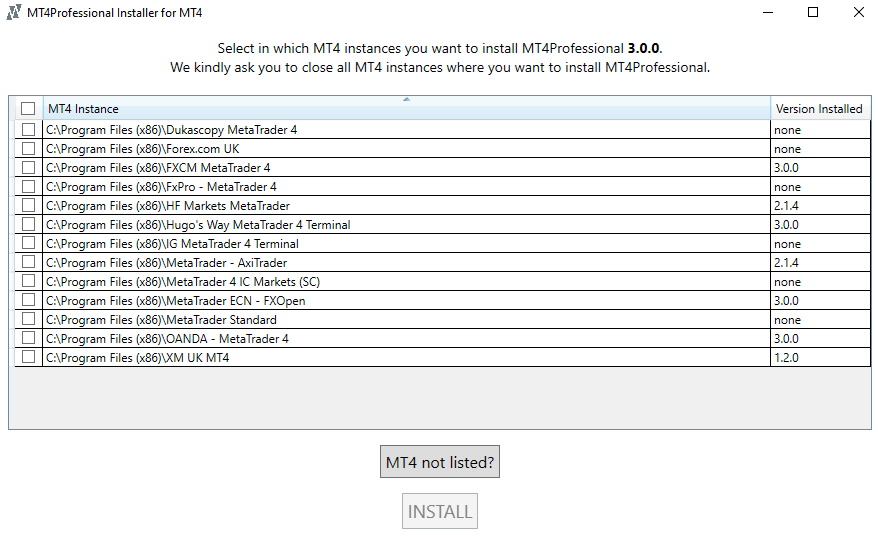Select the HF Markets MetaTrader path
The height and width of the screenshot is (538, 878).
(x=168, y=206)
